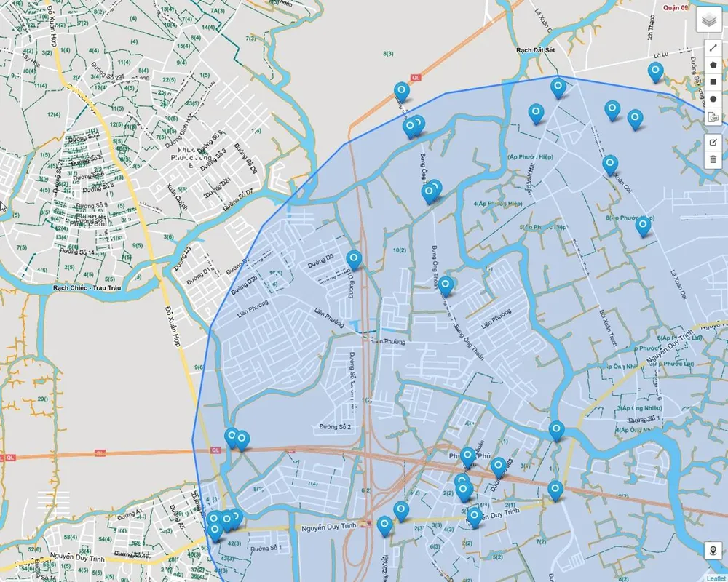Click the delete layers trash icon
Screen dimensions: 728x582
tap(713, 159)
